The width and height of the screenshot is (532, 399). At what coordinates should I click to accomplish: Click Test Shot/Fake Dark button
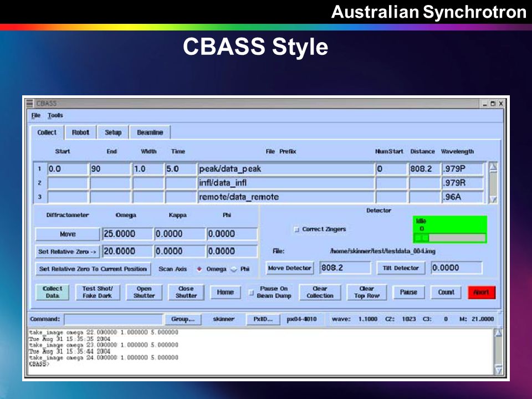(98, 292)
